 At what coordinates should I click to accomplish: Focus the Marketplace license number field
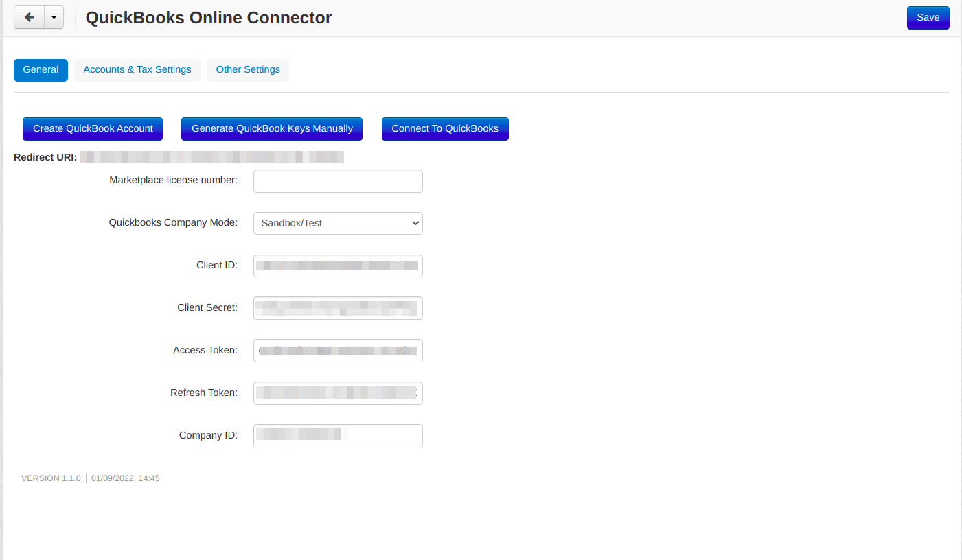(x=338, y=181)
